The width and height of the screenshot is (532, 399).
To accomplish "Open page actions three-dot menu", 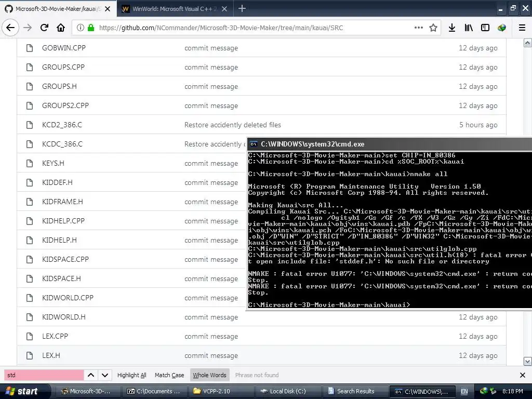I will click(419, 28).
